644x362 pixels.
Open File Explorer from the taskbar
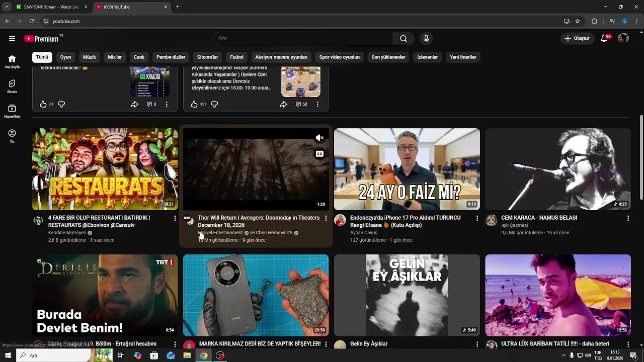pyautogui.click(x=187, y=355)
